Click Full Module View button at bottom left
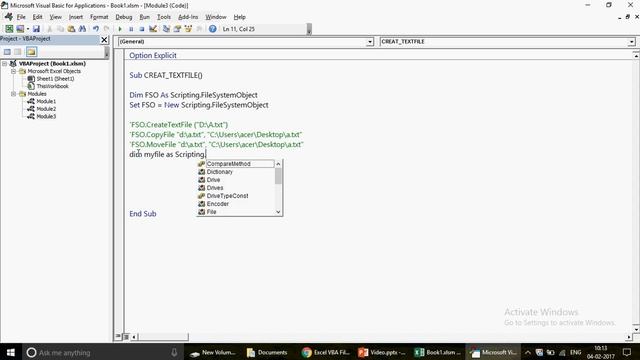Viewport: 640px width, 360px height. click(126, 337)
